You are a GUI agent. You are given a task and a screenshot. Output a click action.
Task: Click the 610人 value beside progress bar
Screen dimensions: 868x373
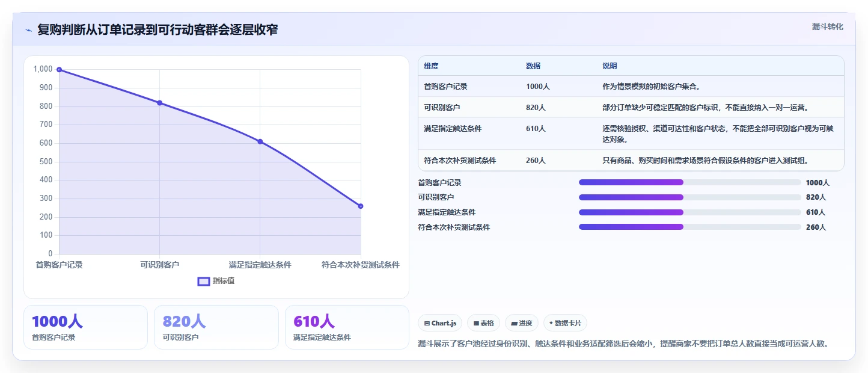point(816,212)
